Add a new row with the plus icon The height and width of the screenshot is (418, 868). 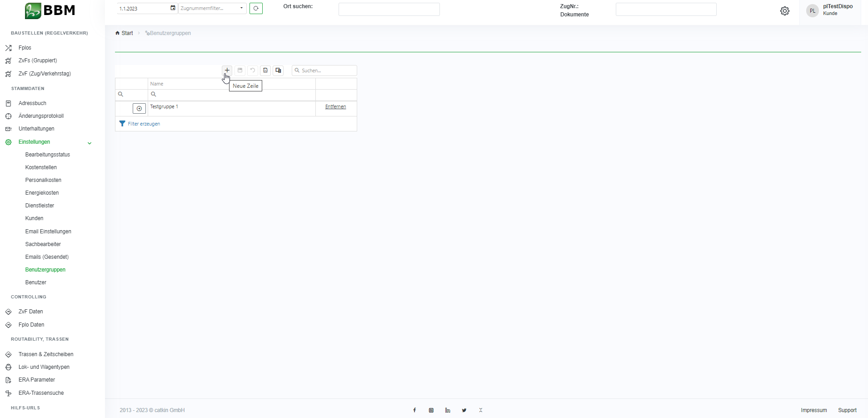point(227,71)
